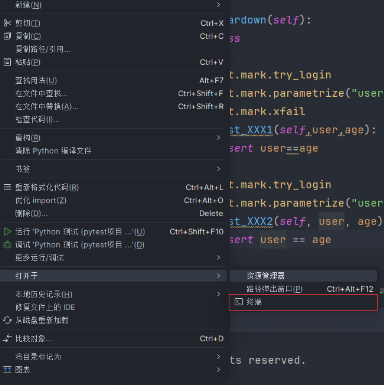The image size is (384, 385).
Task: Click the code text "ss" below ardown
Action: 235,38
